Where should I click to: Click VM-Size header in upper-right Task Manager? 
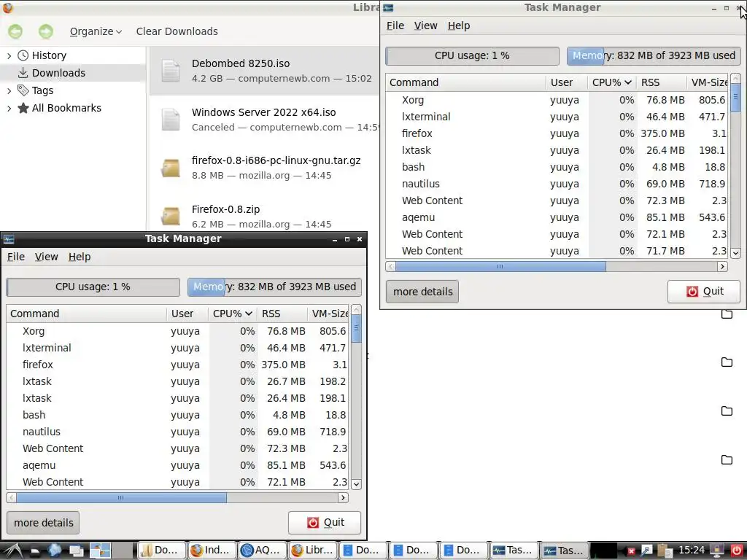707,82
